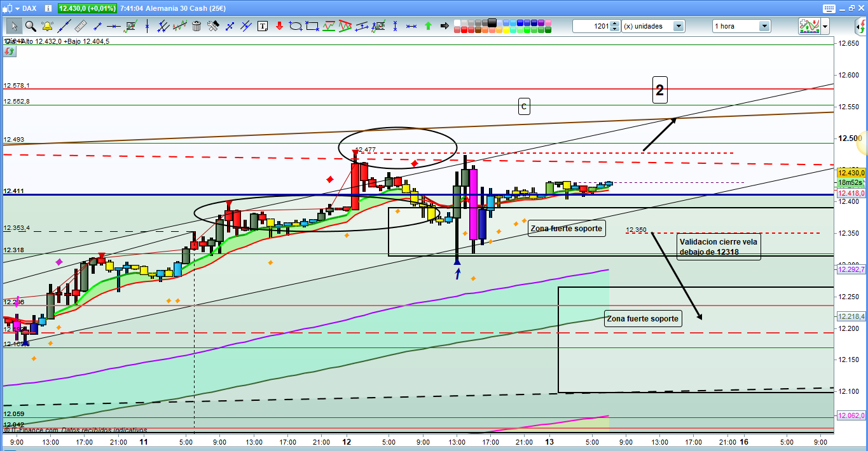
Task: Select the text annotation T tool
Action: tap(263, 26)
